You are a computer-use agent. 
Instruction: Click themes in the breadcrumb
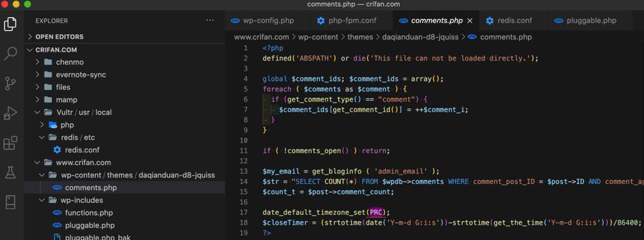[360, 37]
